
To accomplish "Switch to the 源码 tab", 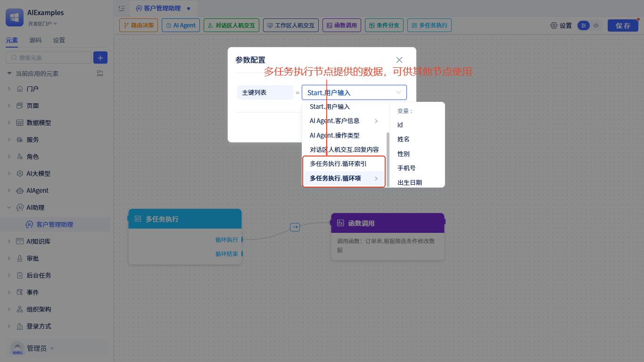I will pyautogui.click(x=35, y=41).
